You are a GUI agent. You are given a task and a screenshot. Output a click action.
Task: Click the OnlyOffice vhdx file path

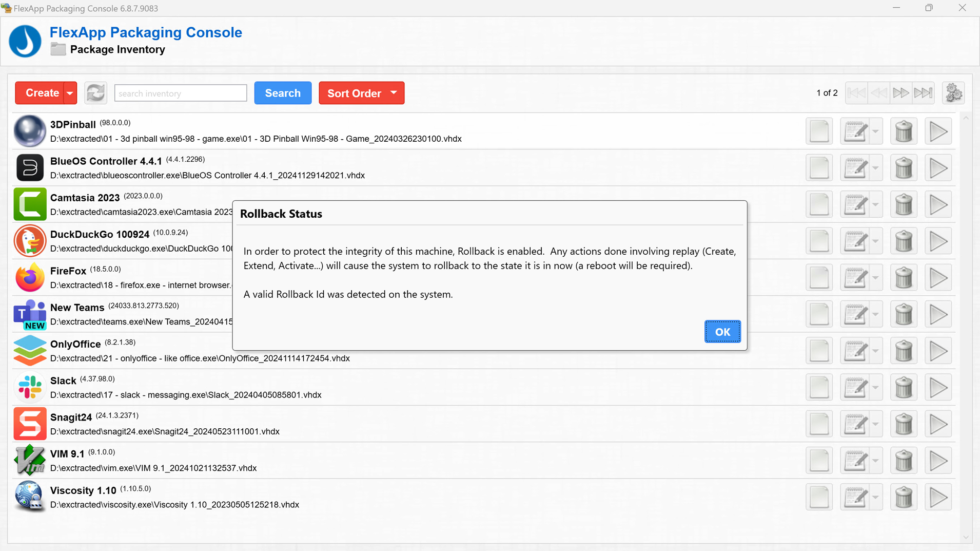coord(200,358)
